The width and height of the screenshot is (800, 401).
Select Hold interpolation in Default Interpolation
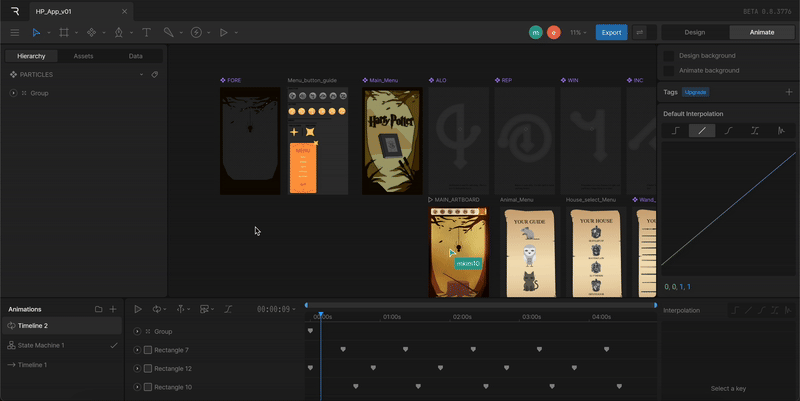click(676, 131)
